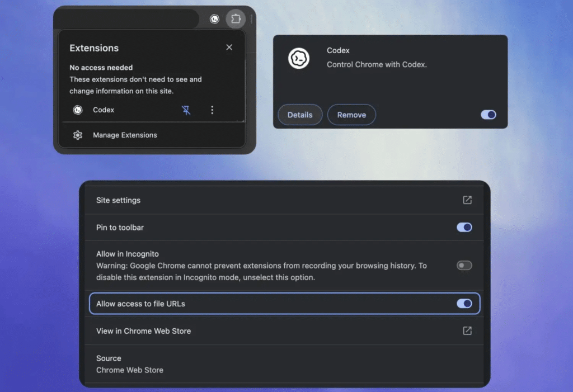
Task: Click the Manage Extensions gear icon
Action: (77, 135)
